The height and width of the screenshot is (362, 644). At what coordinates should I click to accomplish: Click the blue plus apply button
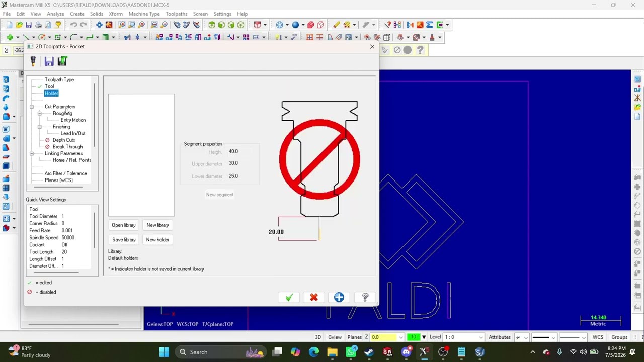(x=339, y=297)
